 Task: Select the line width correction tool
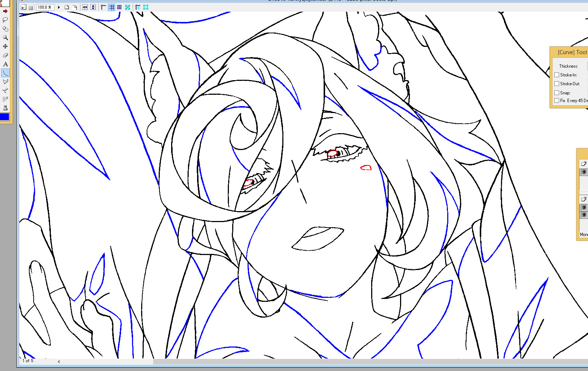[5, 90]
